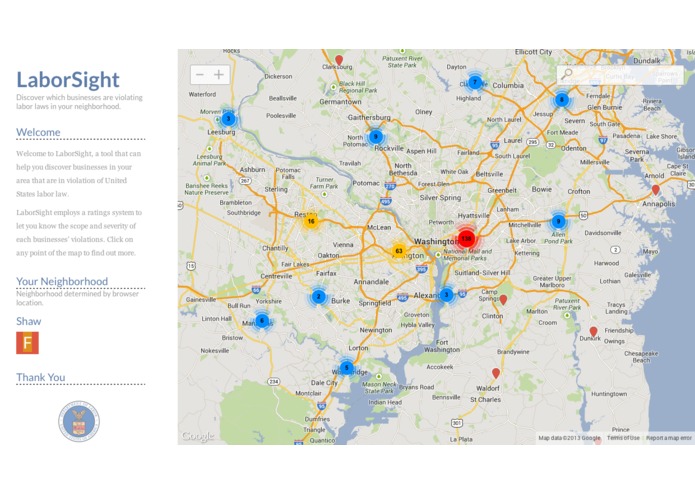Select the blue 9 cluster near Allen Pond Park
The image size is (695, 494).
click(558, 221)
